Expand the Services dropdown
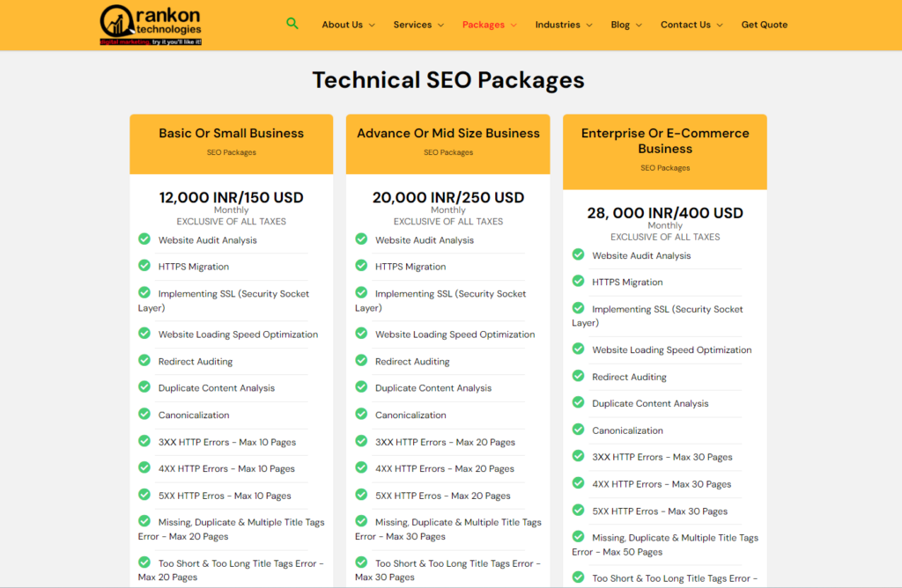 coord(418,25)
